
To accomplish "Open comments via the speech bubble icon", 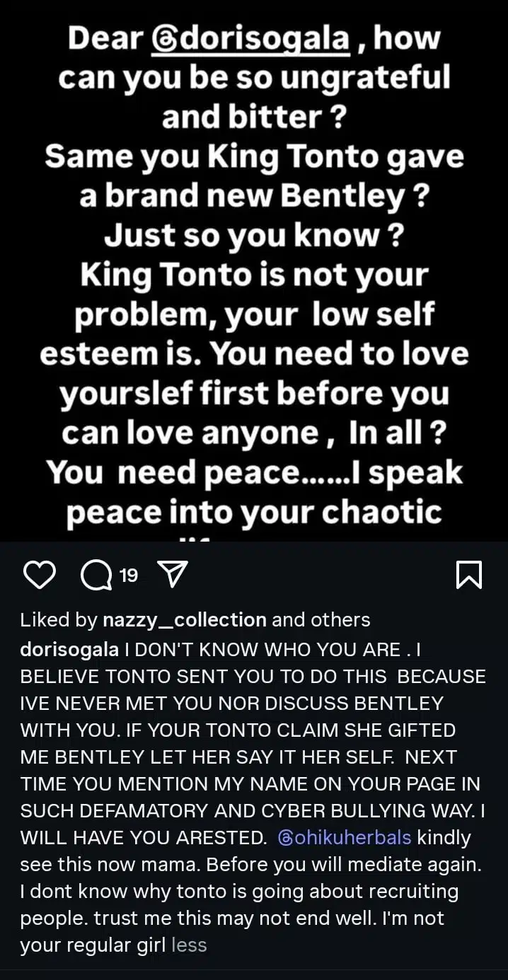I will tap(96, 576).
